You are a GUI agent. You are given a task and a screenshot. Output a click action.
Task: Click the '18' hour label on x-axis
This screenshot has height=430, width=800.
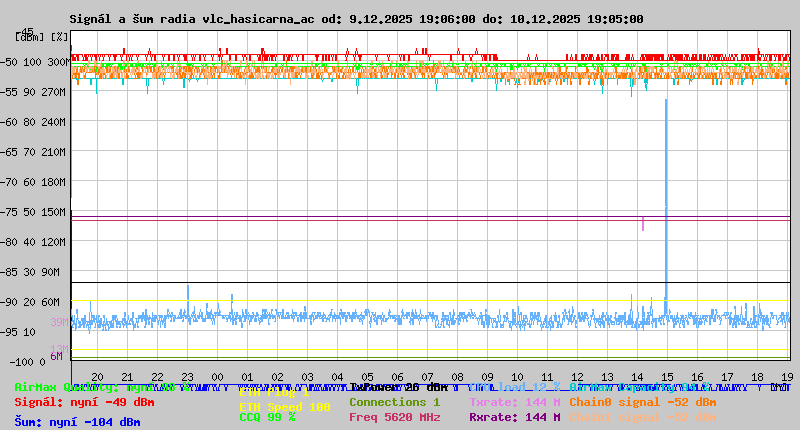point(757,377)
